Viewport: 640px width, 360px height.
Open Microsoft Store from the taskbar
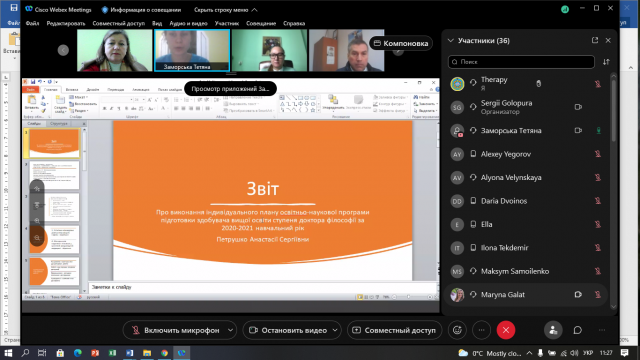click(60, 353)
